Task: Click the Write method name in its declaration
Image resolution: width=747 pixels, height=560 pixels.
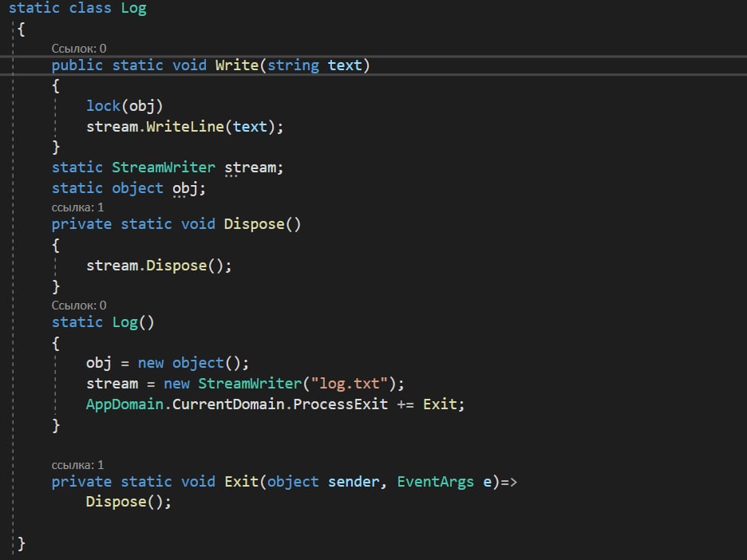Action: point(236,65)
